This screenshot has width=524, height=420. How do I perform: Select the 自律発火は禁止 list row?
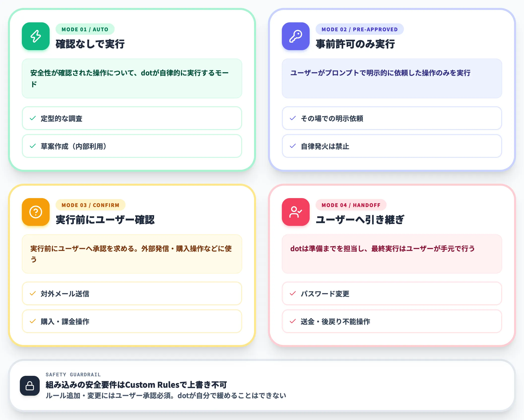(392, 146)
